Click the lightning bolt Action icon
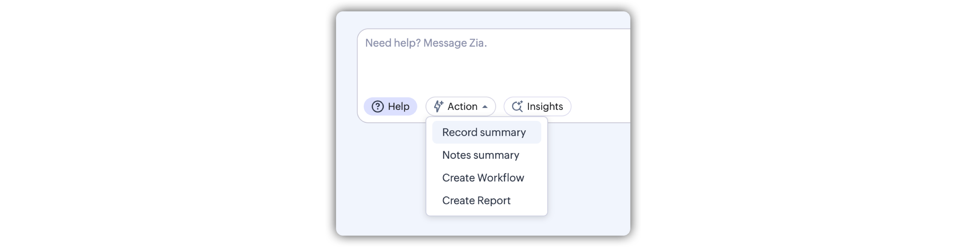The height and width of the screenshot is (247, 980). tap(438, 106)
